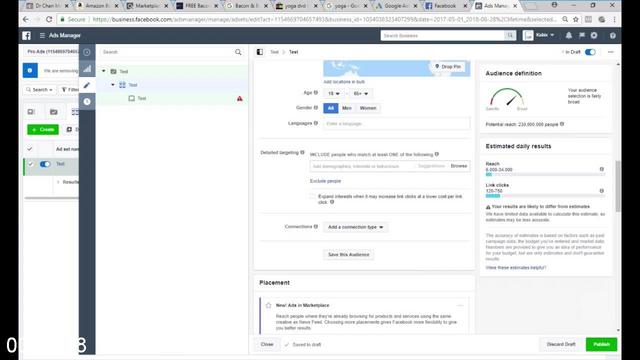Toggle the editor pane layout icon
Screen dimensions: 640x360
[x=260, y=52]
